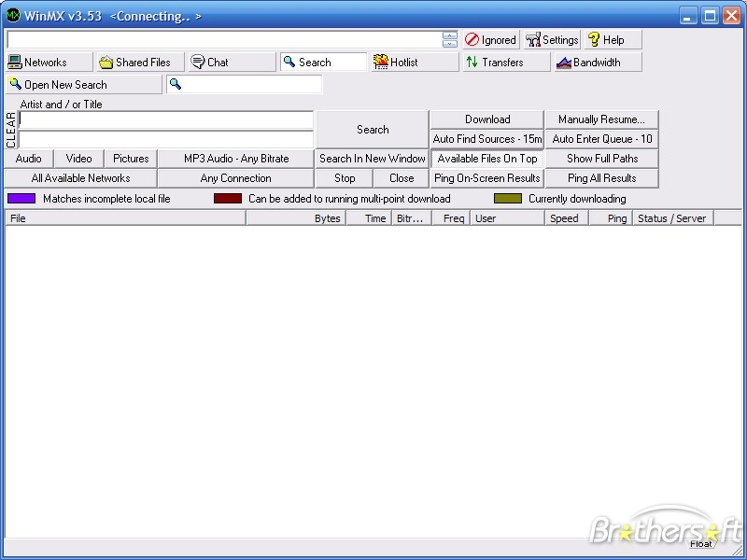Open All Available Networks selector
The width and height of the screenshot is (747, 560).
[80, 178]
